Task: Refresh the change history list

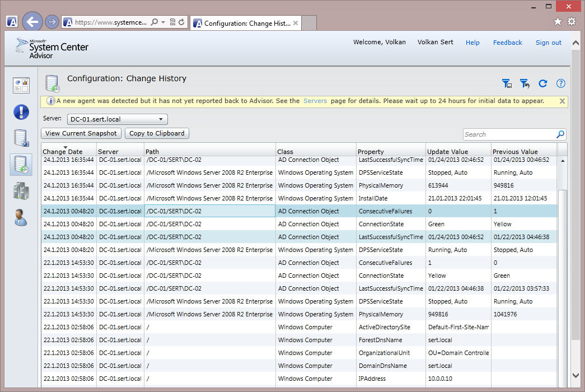Action: pos(543,83)
